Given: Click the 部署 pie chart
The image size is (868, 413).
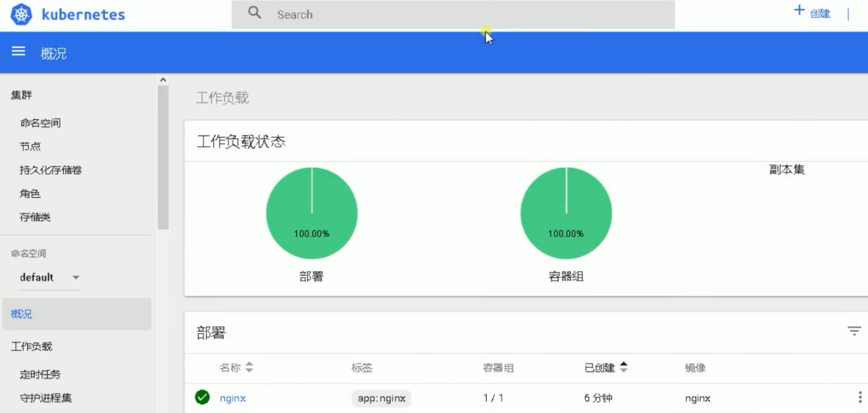Looking at the screenshot, I should point(312,213).
